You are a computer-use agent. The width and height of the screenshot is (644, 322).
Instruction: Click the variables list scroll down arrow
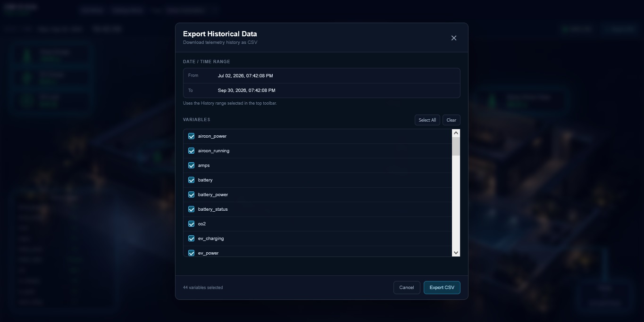pyautogui.click(x=456, y=253)
